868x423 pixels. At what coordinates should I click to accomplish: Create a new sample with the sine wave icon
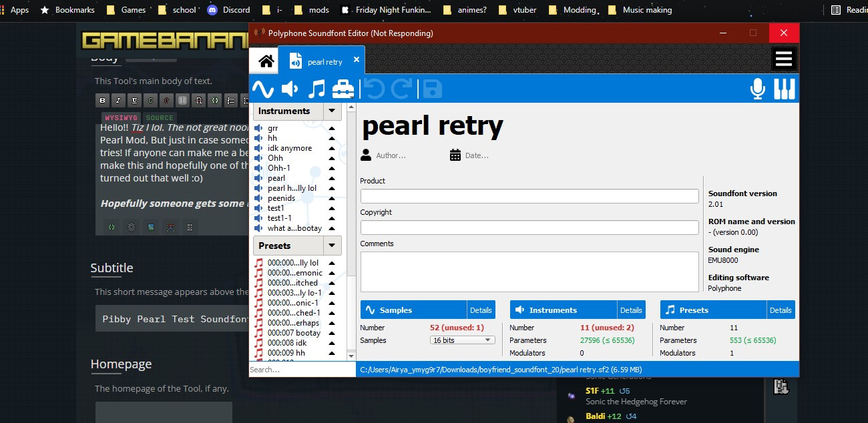(263, 87)
